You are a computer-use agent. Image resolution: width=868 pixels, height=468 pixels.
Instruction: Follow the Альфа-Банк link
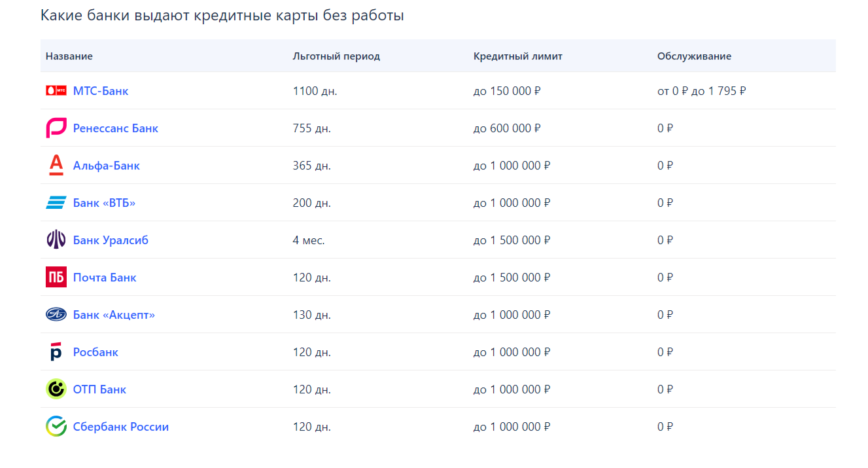point(107,166)
